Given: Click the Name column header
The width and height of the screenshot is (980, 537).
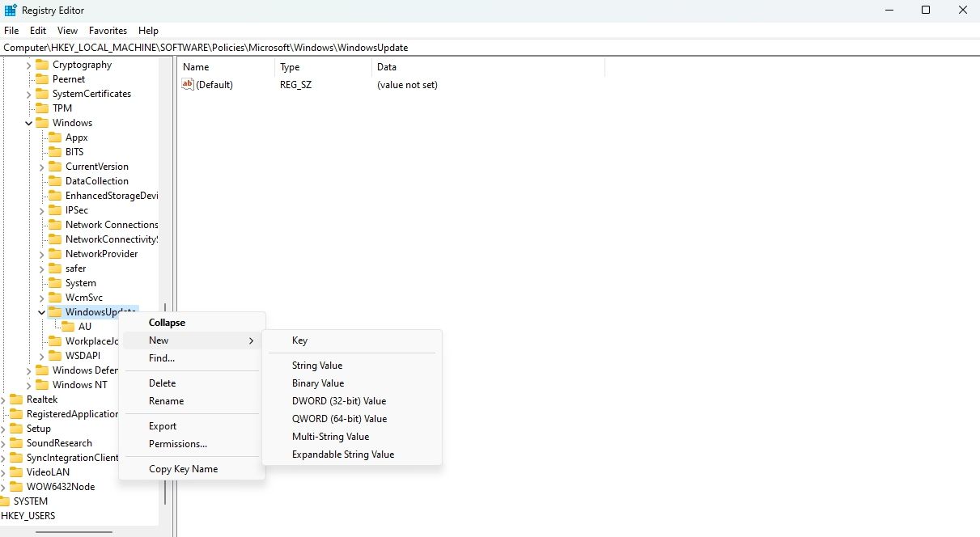Looking at the screenshot, I should [x=196, y=67].
